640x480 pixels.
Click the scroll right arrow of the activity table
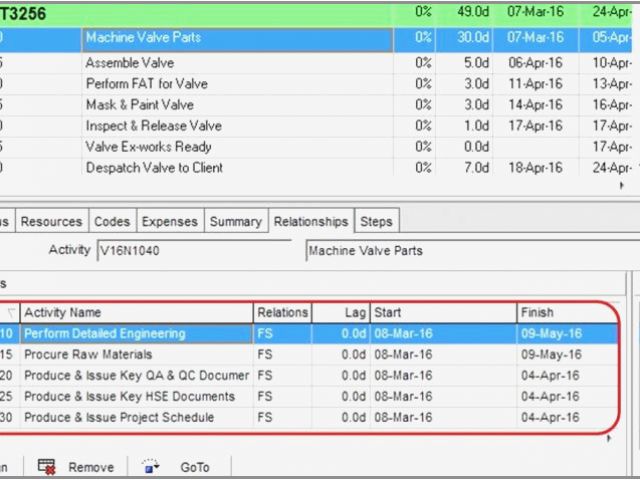click(x=623, y=185)
